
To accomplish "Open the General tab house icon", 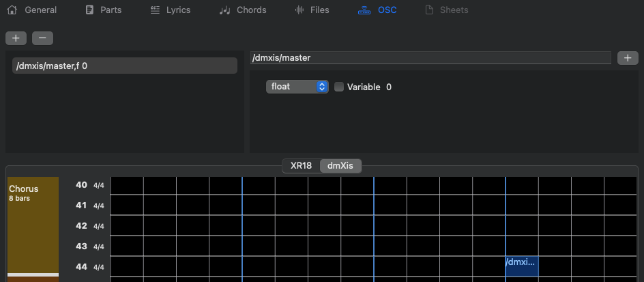I will 12,10.
